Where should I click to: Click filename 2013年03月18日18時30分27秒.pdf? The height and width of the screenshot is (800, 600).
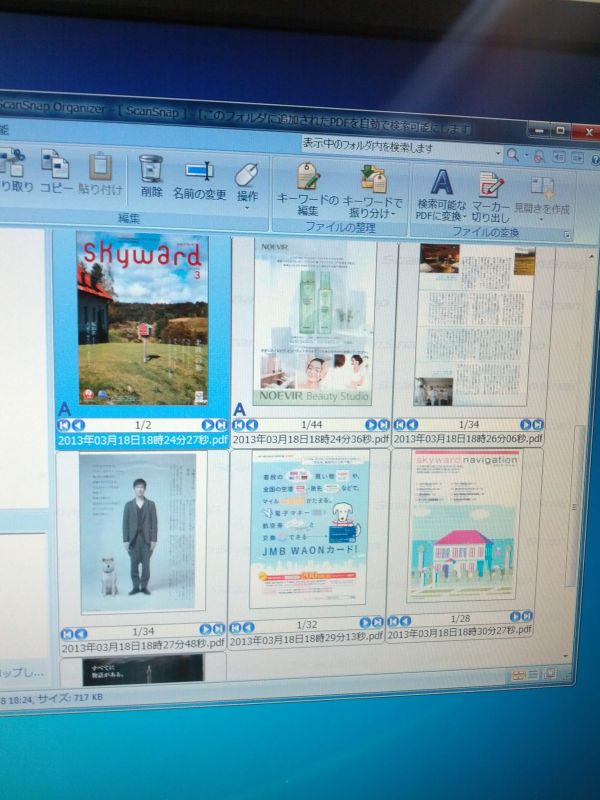point(459,632)
